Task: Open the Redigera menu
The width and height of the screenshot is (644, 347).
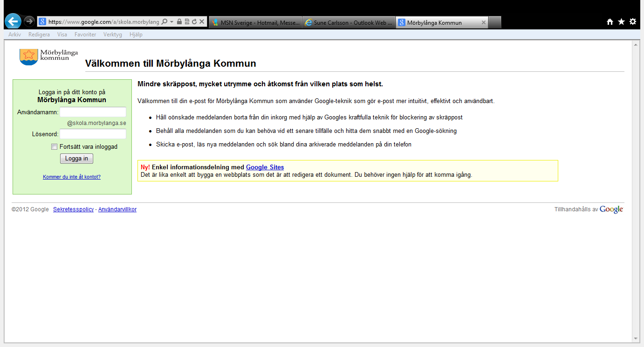Action: point(39,35)
